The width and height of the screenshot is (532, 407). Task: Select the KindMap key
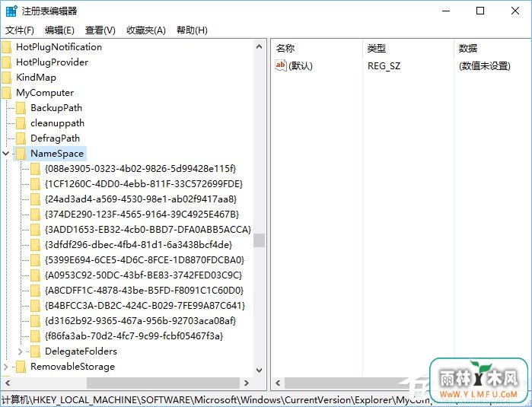(36, 78)
